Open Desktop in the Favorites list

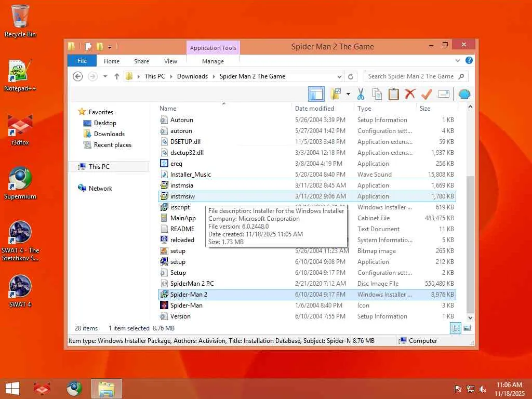tap(105, 123)
